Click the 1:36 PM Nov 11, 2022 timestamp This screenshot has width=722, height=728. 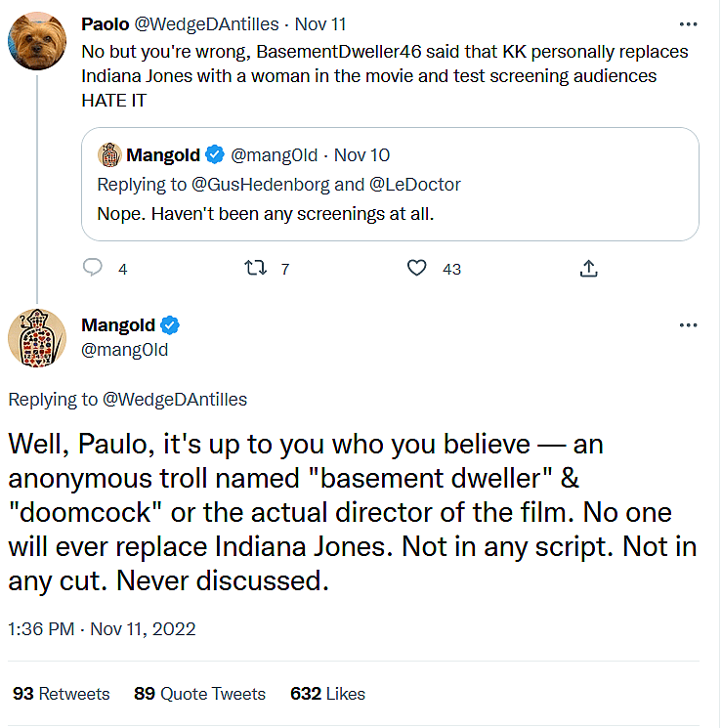(102, 628)
